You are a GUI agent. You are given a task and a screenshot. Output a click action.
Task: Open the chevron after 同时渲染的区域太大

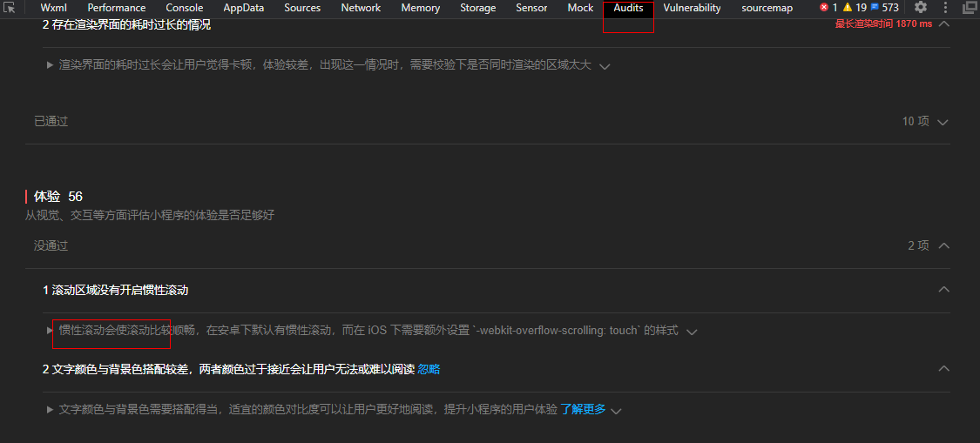click(x=605, y=66)
